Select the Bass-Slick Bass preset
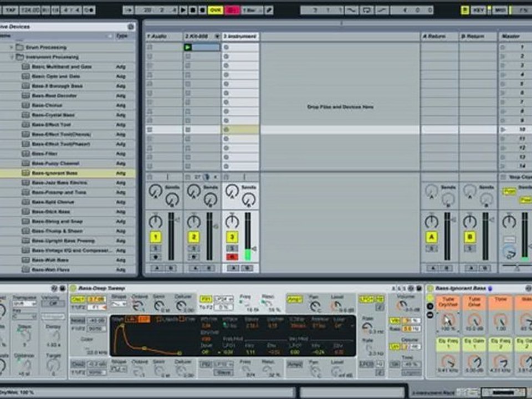Viewport: 532px width, 399px height. (51, 211)
